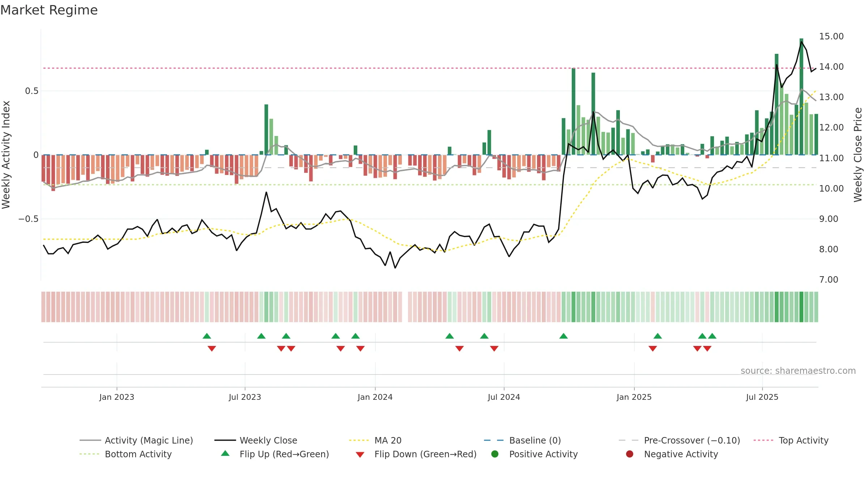
Task: Click the Market Regime chart title
Action: (49, 10)
